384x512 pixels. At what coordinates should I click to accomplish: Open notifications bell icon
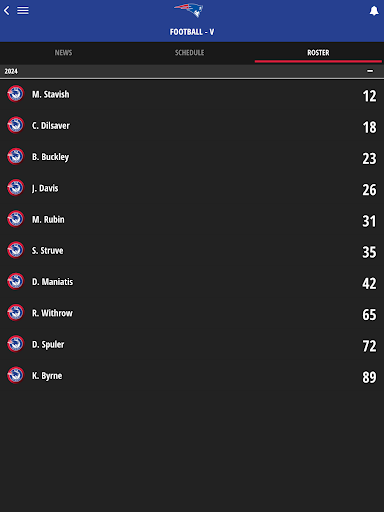click(374, 11)
